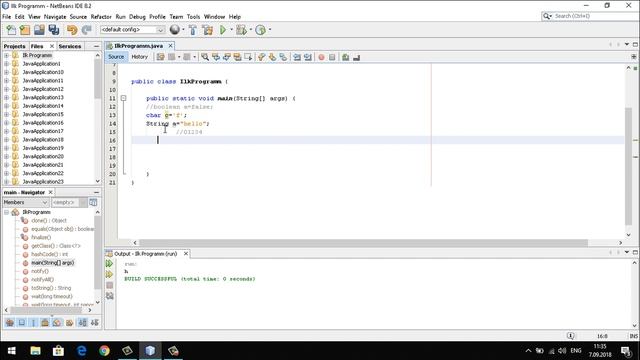Open the Run Project dropdown arrow
Viewport: 640px width, 360px height.
(231, 29)
